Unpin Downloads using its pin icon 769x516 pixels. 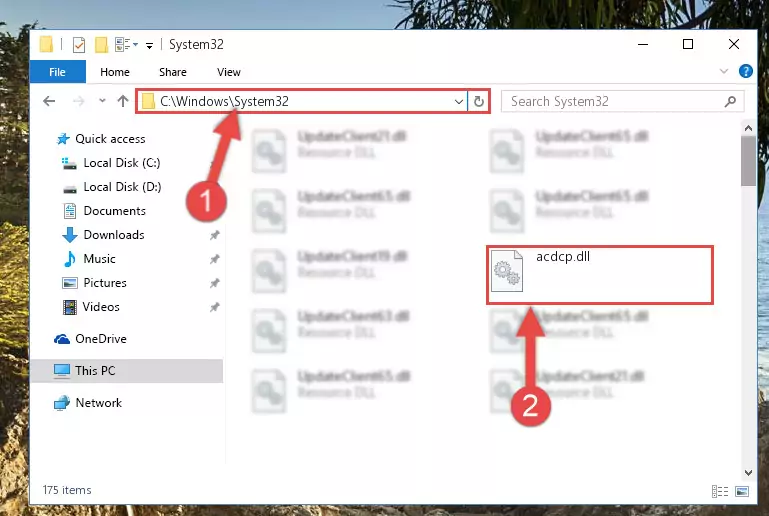pyautogui.click(x=214, y=235)
